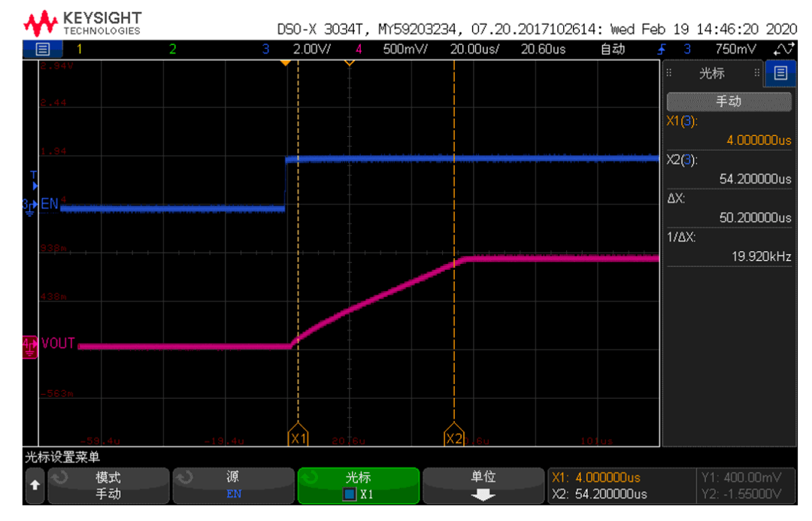Viewport: 812px width, 521px height.
Task: Click the 自动 trigger mode label
Action: coord(613,49)
